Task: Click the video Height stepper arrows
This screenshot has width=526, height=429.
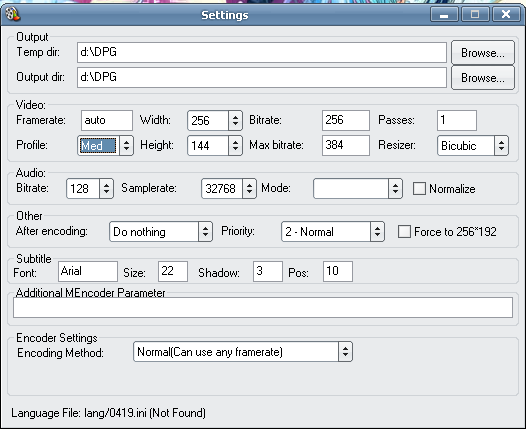Action: pos(235,146)
